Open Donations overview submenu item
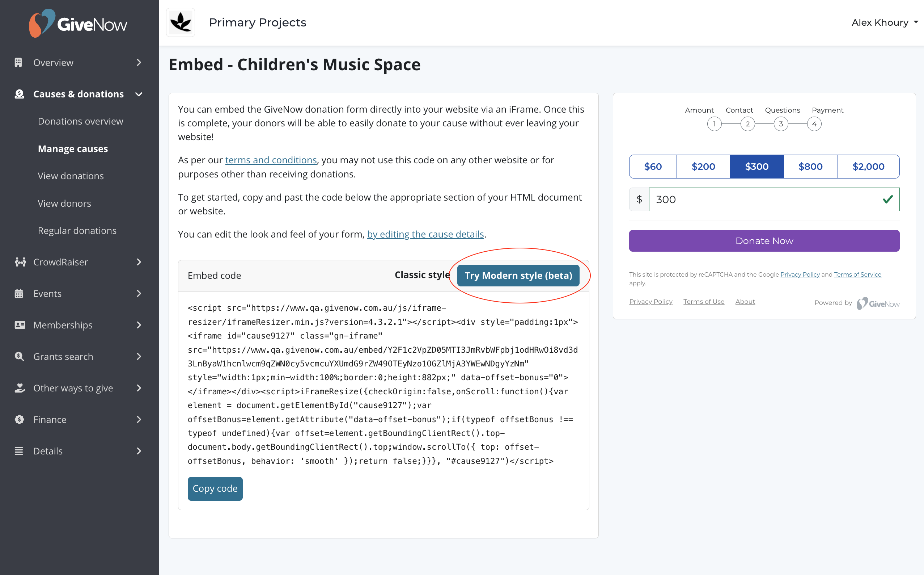The height and width of the screenshot is (575, 924). point(81,121)
